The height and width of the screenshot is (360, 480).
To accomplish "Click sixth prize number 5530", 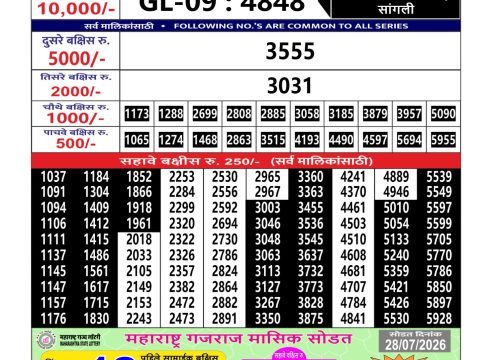I will [396, 318].
